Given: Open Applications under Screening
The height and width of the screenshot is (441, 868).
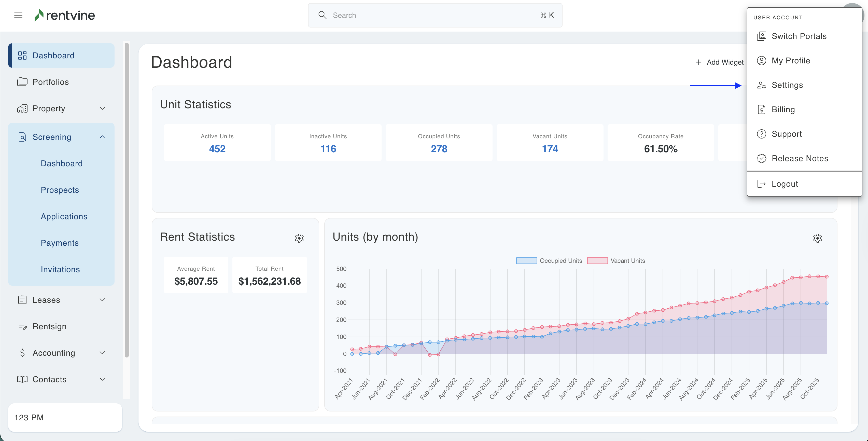Looking at the screenshot, I should [x=64, y=216].
